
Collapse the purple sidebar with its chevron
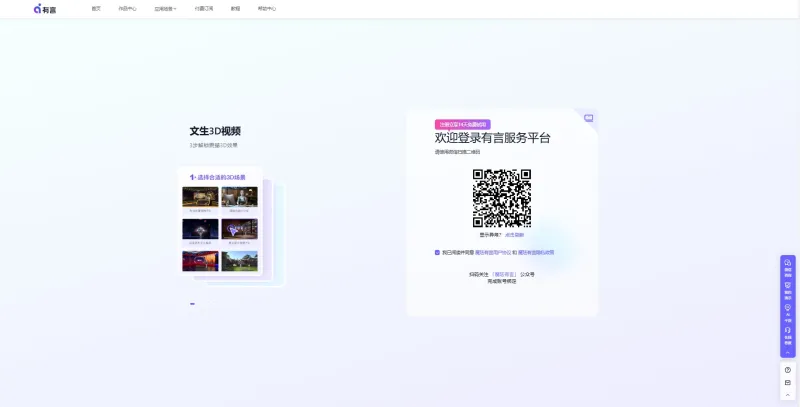pyautogui.click(x=788, y=352)
